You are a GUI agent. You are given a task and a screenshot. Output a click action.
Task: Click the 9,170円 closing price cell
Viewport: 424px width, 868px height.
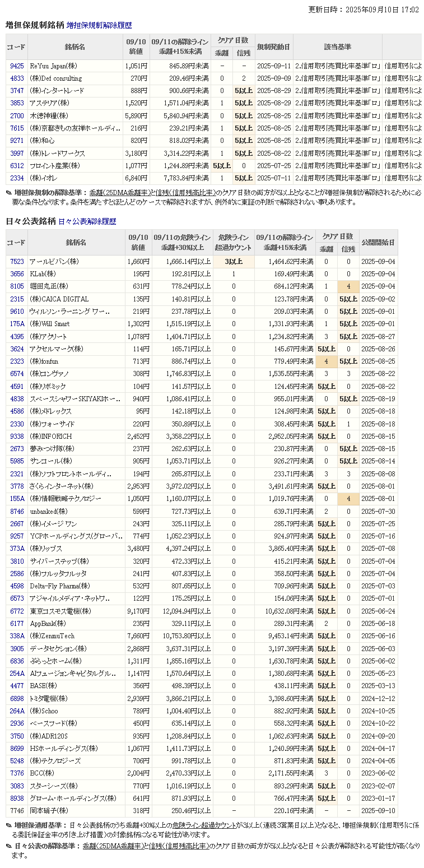point(139,611)
